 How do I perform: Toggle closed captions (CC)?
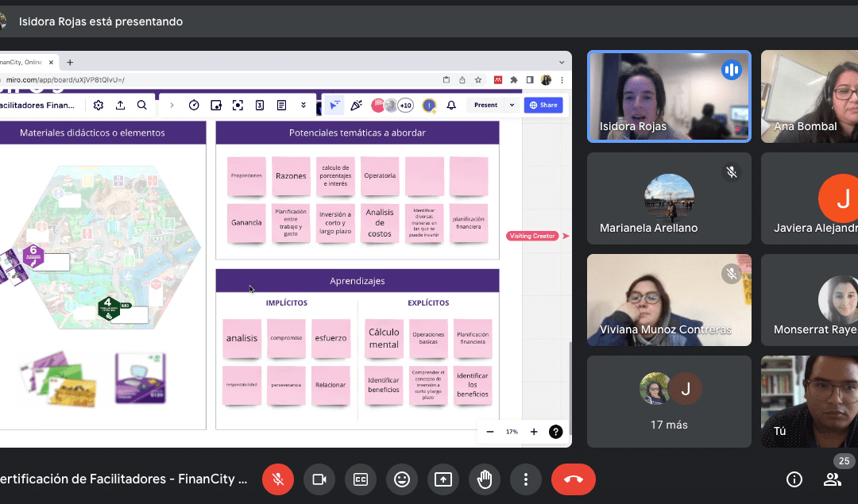coord(361,479)
